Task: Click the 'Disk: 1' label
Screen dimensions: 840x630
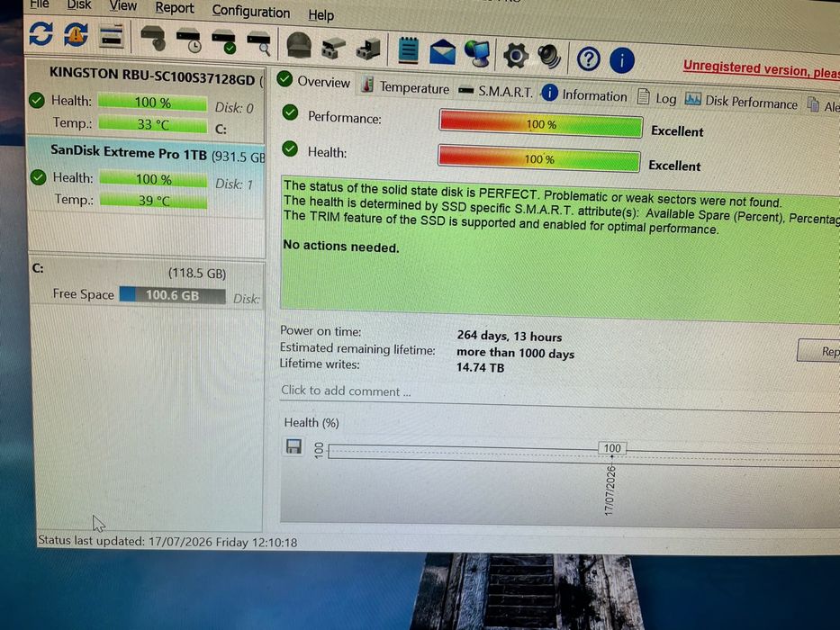Action: (233, 184)
